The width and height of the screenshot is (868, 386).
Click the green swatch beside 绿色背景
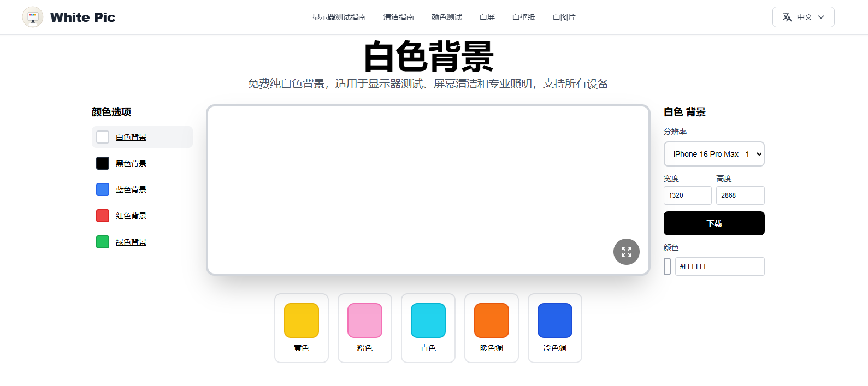(103, 242)
